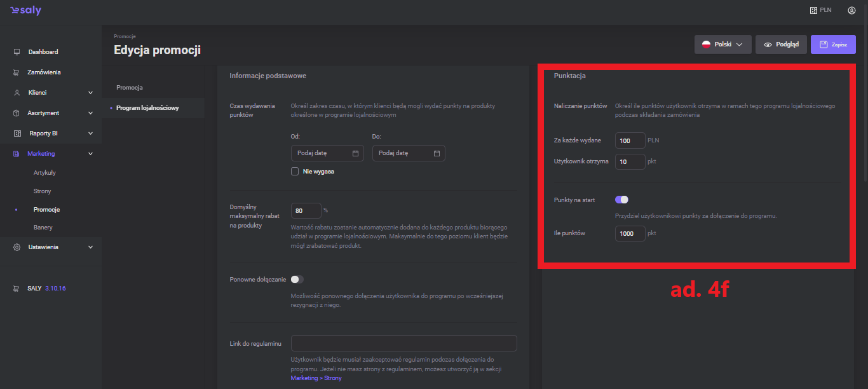Switch to the Promocja tab

[130, 87]
